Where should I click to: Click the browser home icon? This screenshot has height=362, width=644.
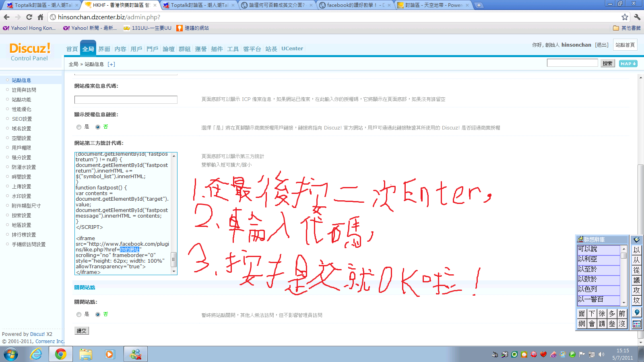click(40, 17)
